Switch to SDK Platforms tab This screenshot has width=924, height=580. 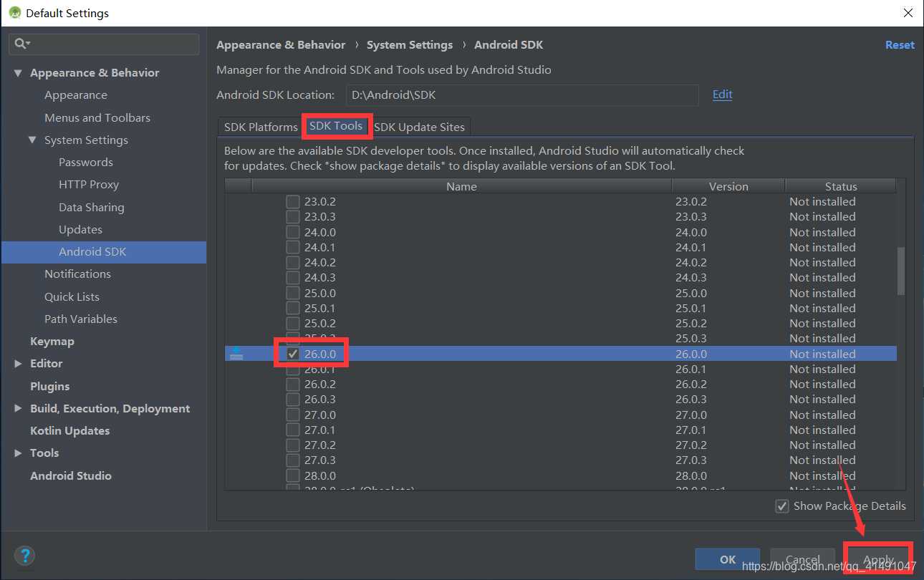[x=261, y=127]
